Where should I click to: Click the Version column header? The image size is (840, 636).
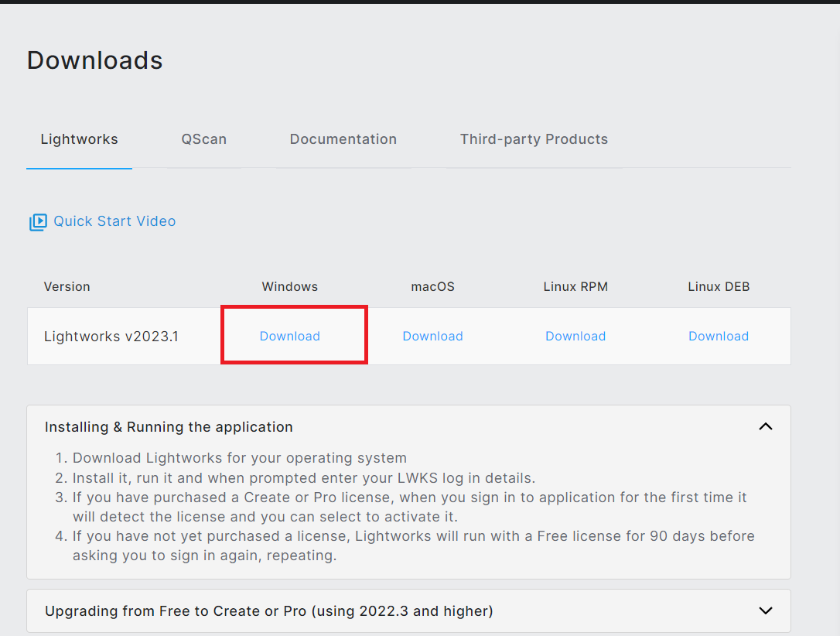[67, 286]
